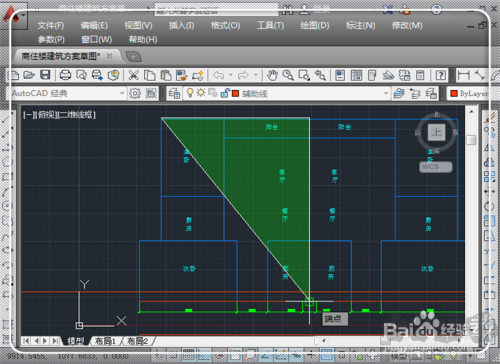This screenshot has height=364, width=500.
Task: Click the Save icon in the toolbar
Action: (45, 75)
